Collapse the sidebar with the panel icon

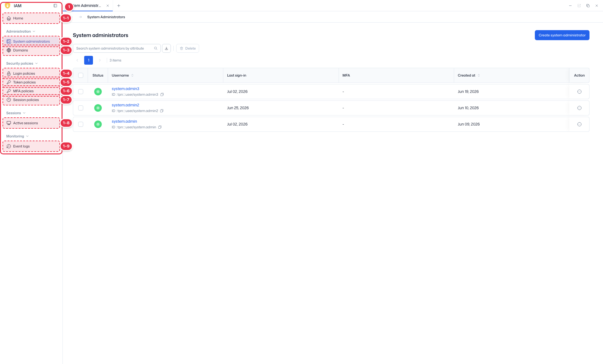tap(55, 6)
